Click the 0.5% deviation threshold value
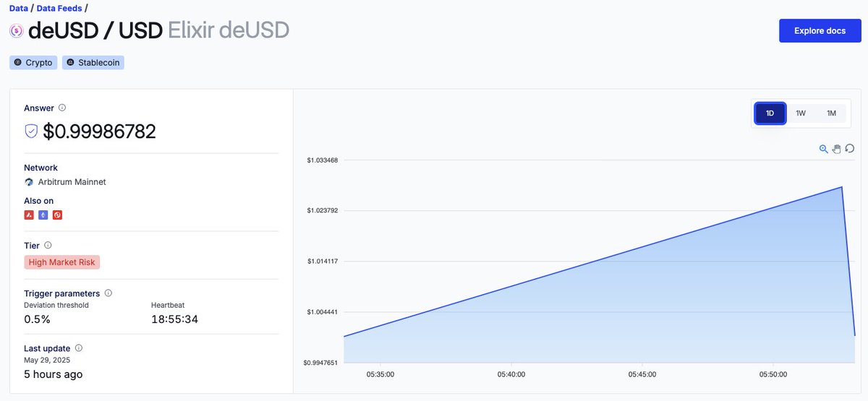 click(x=38, y=319)
